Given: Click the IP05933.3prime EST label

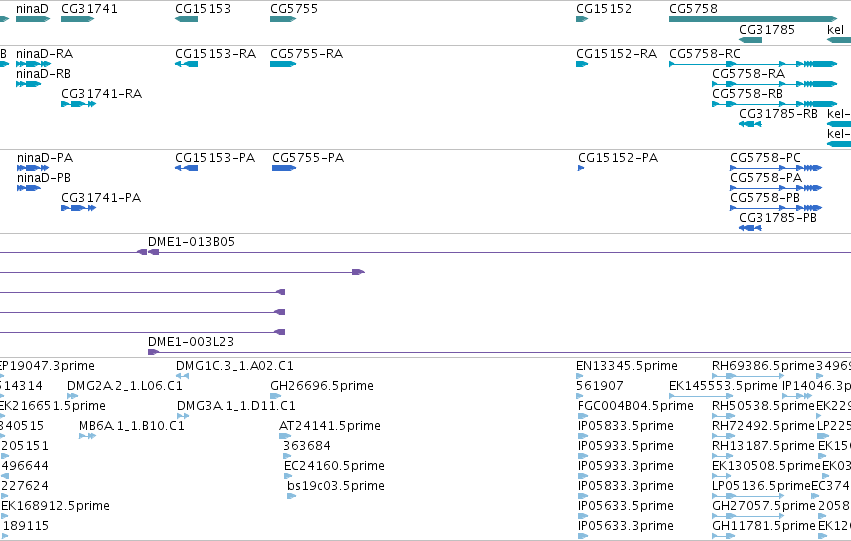Looking at the screenshot, I should [626, 466].
